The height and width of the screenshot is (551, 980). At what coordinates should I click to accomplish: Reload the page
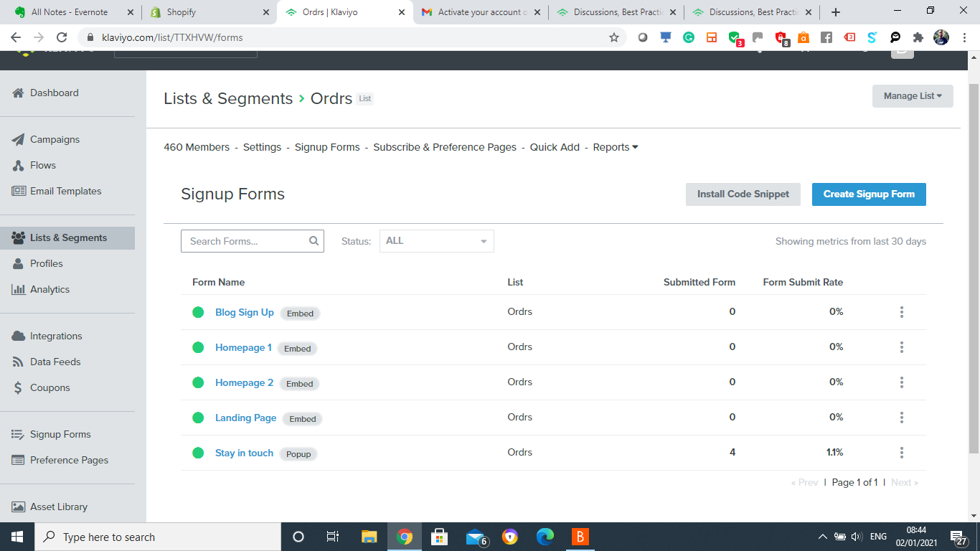(x=62, y=37)
